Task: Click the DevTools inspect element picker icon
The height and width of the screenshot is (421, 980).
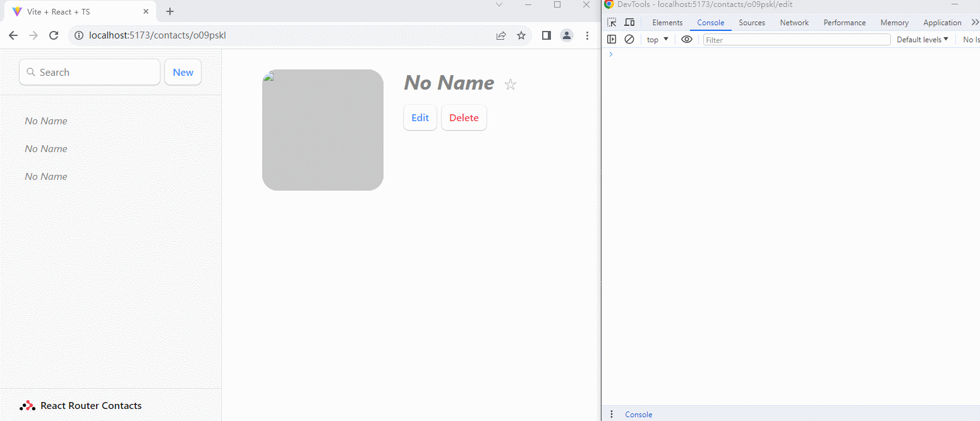Action: click(612, 23)
